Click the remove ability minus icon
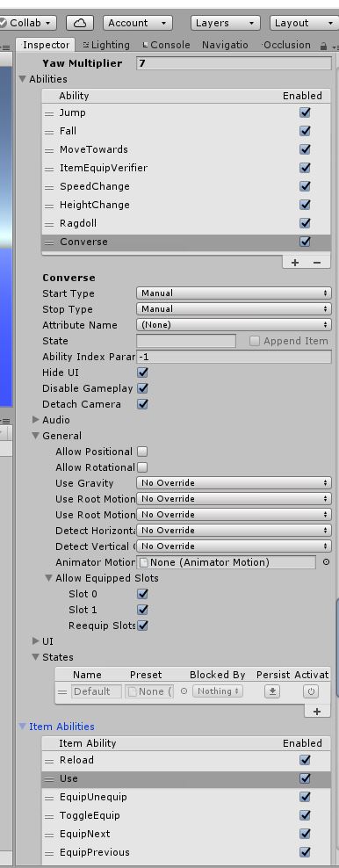Image resolution: width=339 pixels, height=868 pixels. coord(317,263)
